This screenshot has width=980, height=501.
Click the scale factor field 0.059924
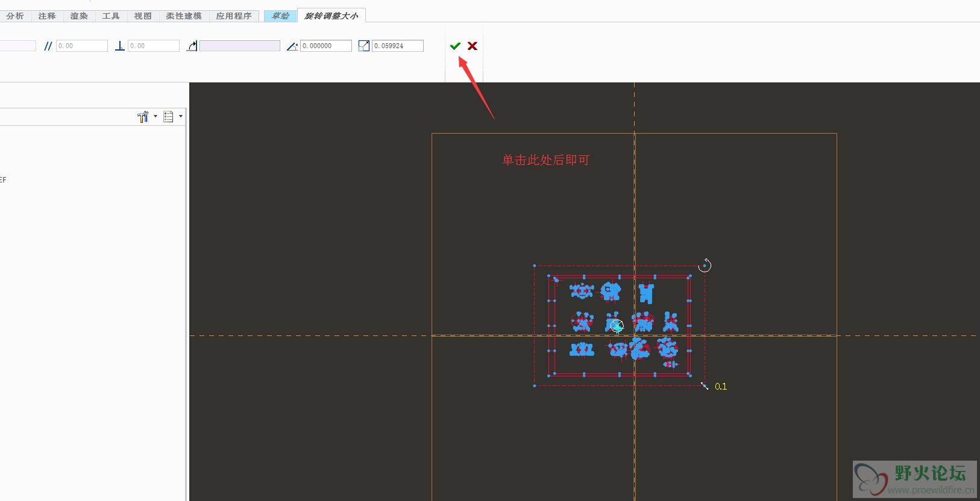point(398,46)
